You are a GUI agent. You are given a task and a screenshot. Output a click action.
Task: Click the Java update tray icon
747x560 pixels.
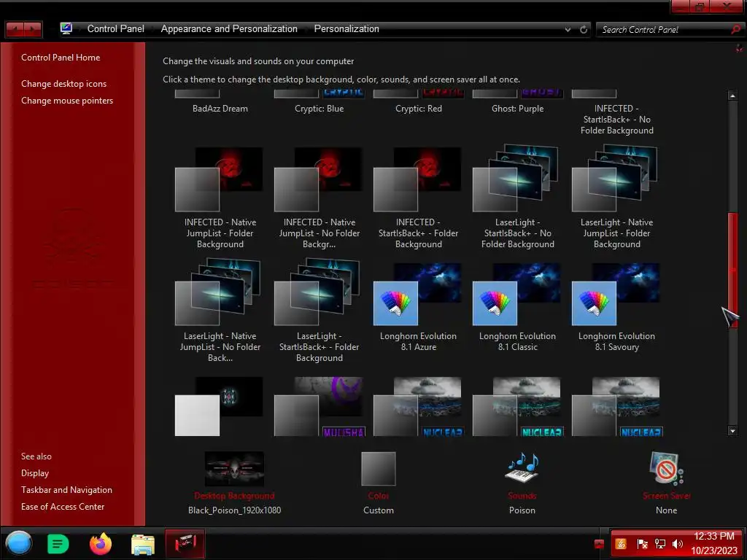tap(621, 544)
